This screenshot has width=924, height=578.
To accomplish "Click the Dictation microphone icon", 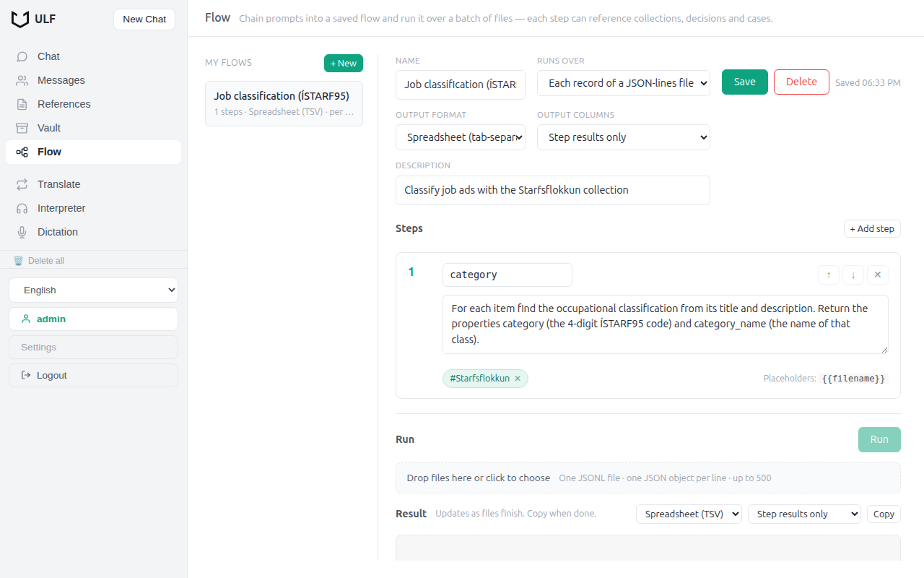I will [22, 232].
